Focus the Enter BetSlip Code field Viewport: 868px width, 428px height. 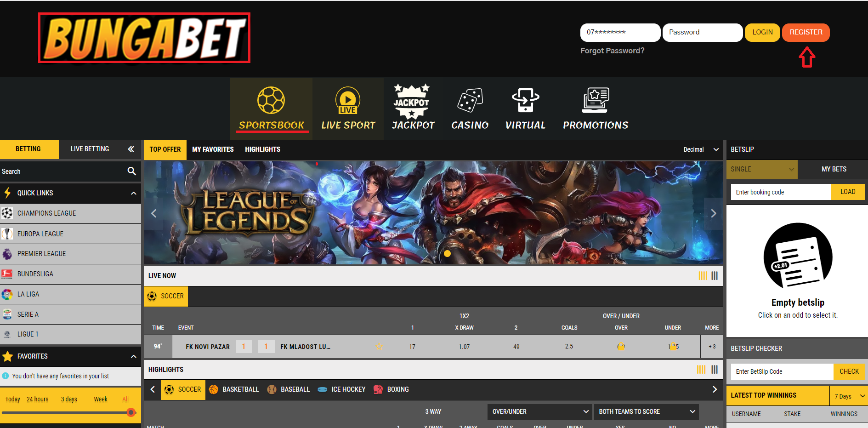coord(782,371)
